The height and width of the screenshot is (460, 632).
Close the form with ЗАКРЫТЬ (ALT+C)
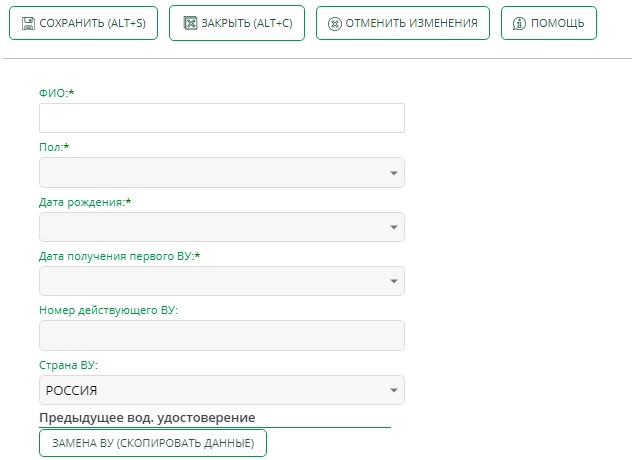pyautogui.click(x=237, y=23)
